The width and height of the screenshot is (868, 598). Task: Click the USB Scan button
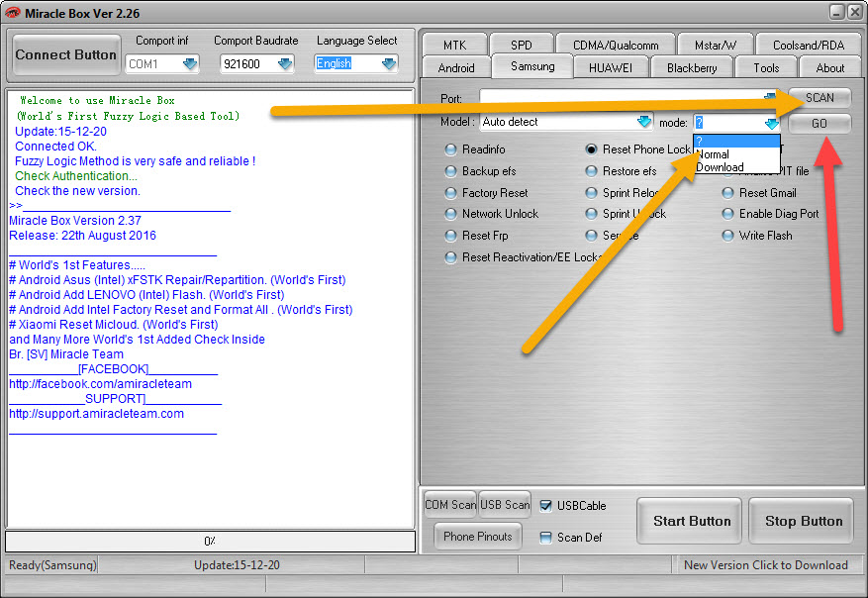point(505,504)
